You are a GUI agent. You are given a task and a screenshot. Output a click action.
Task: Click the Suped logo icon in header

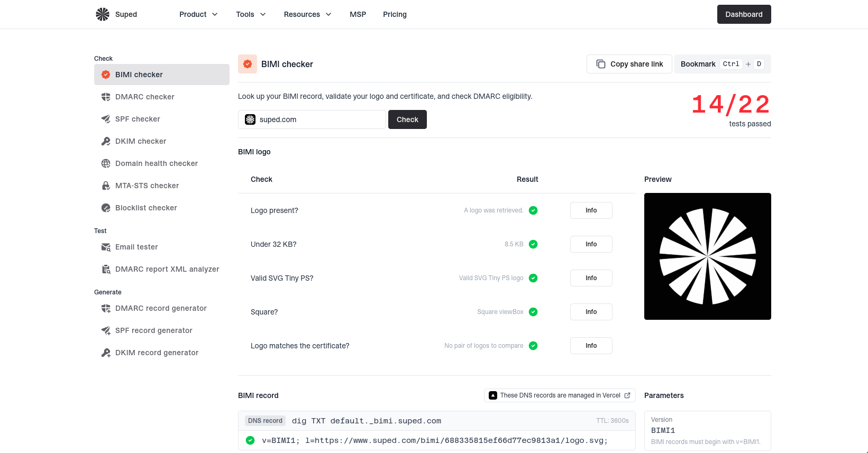pos(103,14)
